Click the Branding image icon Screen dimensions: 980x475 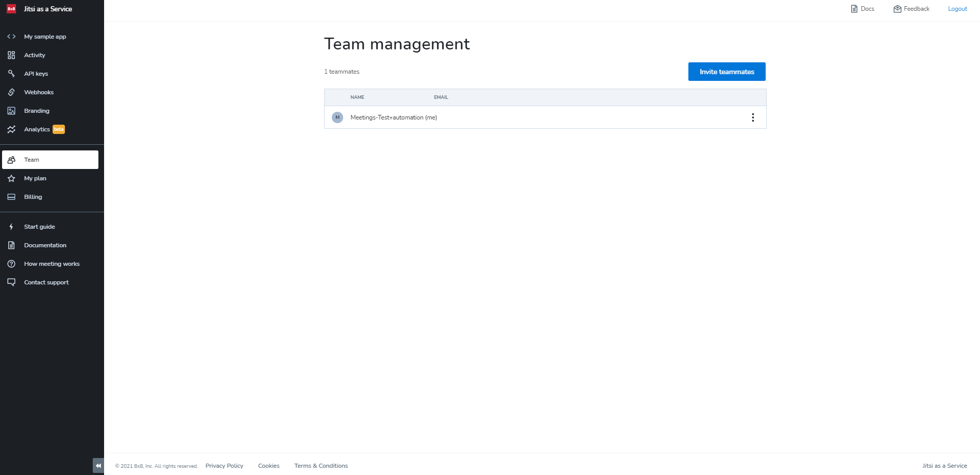pos(11,111)
